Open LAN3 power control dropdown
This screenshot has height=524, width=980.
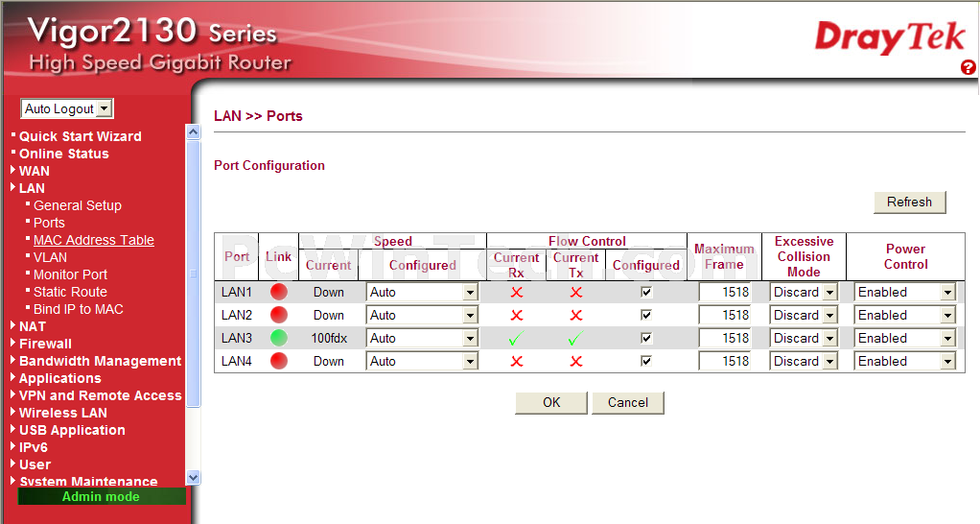coord(905,338)
